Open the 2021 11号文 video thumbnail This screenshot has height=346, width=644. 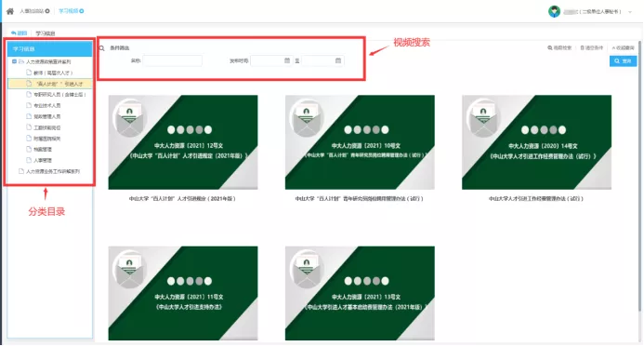pyautogui.click(x=183, y=293)
